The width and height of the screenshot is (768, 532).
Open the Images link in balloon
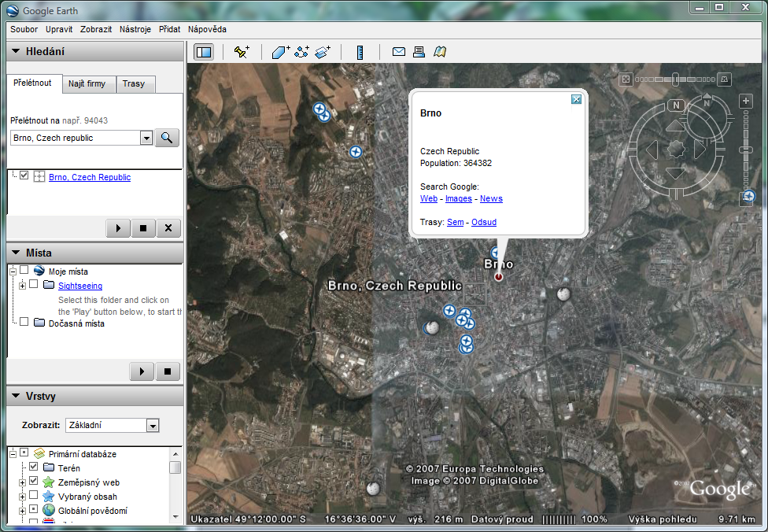pos(459,198)
